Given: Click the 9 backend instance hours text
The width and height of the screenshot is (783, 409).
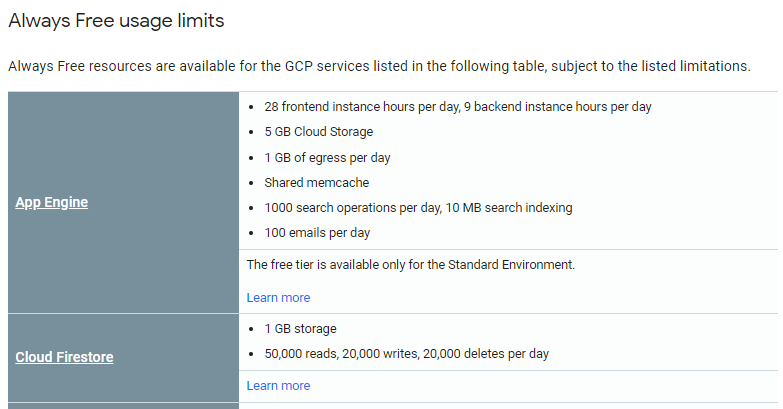Looking at the screenshot, I should (x=558, y=107).
